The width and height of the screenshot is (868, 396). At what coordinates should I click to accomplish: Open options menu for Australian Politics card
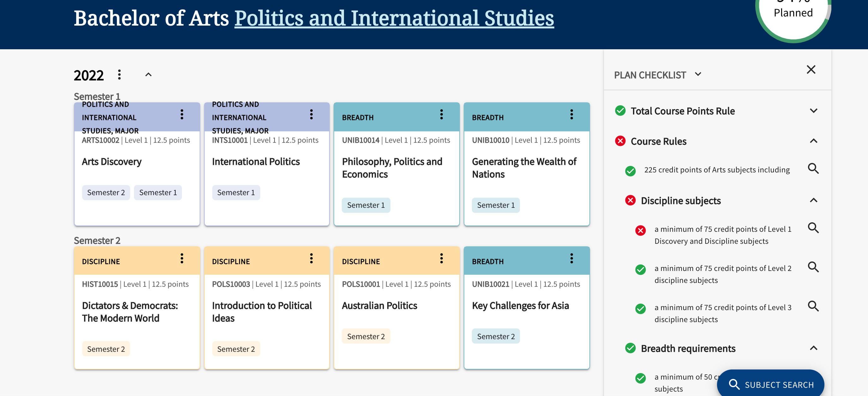click(441, 259)
